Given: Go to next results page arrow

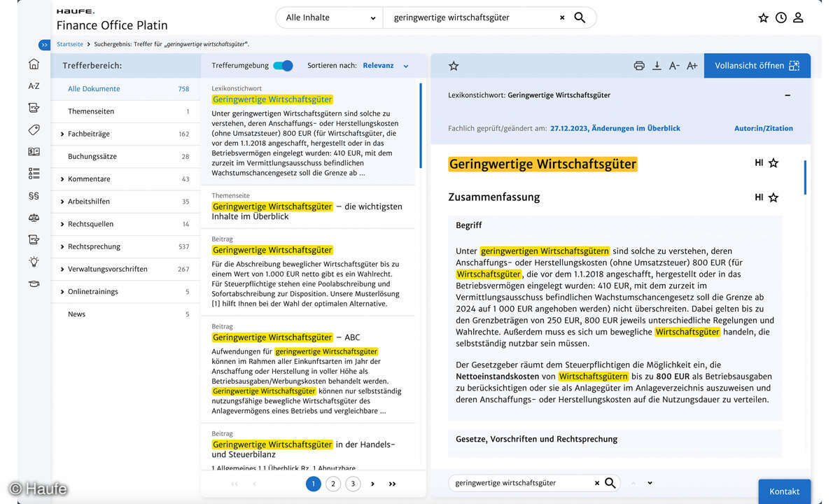Looking at the screenshot, I should [x=372, y=484].
